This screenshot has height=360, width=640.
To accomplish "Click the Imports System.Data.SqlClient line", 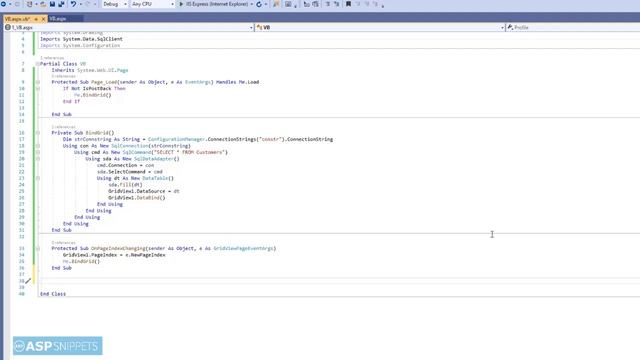I will pyautogui.click(x=81, y=39).
